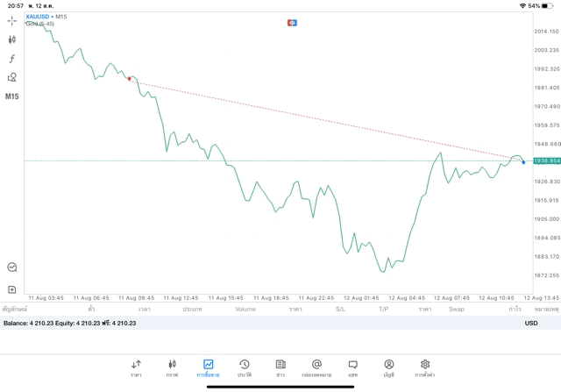561x392 pixels.
Task: Open the M15 timeframe selector
Action: tap(12, 96)
